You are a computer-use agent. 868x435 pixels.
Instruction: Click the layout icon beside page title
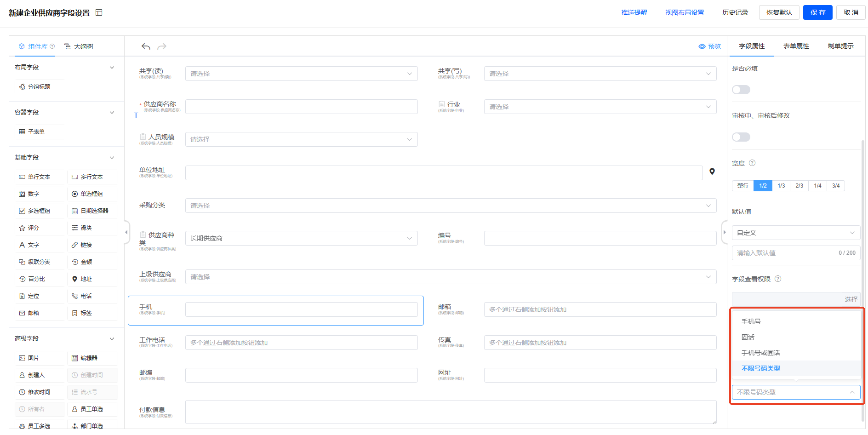[x=99, y=12]
